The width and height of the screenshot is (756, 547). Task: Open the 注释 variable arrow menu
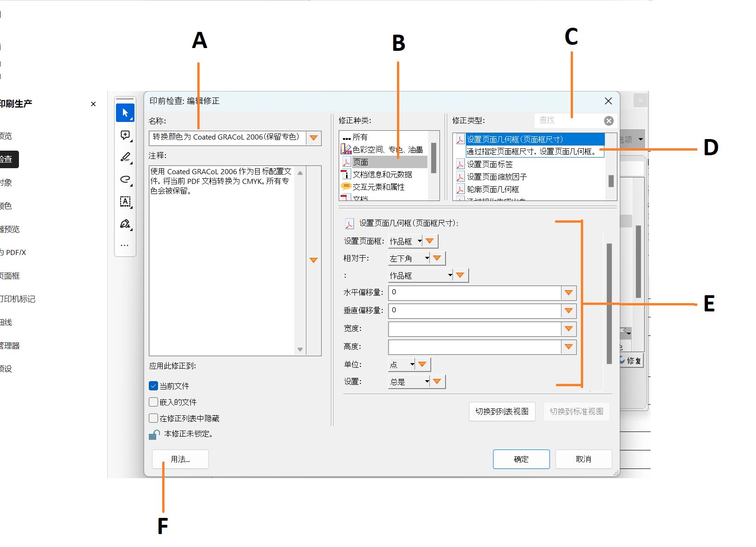pos(314,260)
